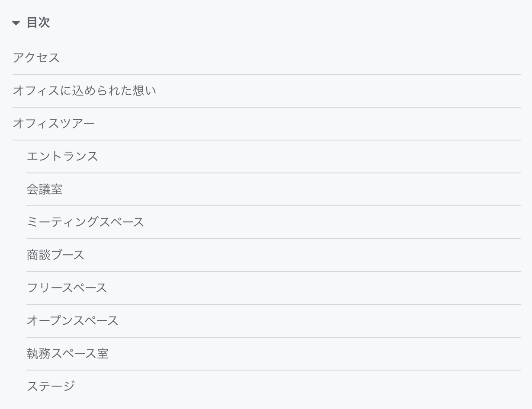Choose アクセス in the contents list
532x409 pixels.
tap(36, 58)
